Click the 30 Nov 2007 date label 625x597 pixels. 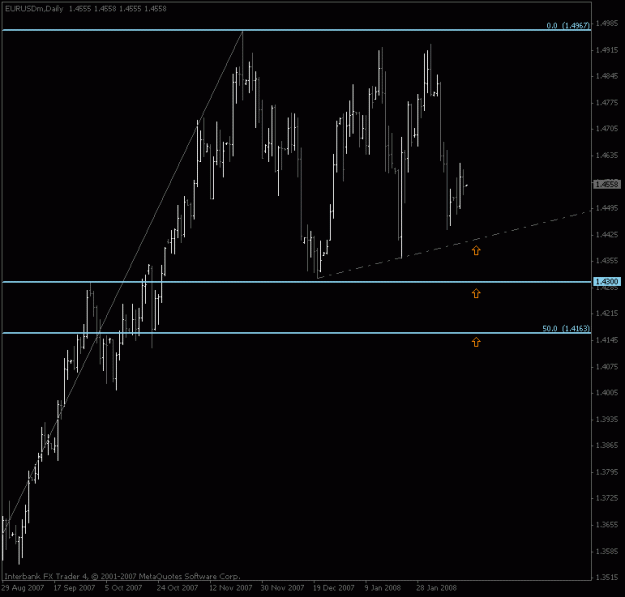coord(282,588)
